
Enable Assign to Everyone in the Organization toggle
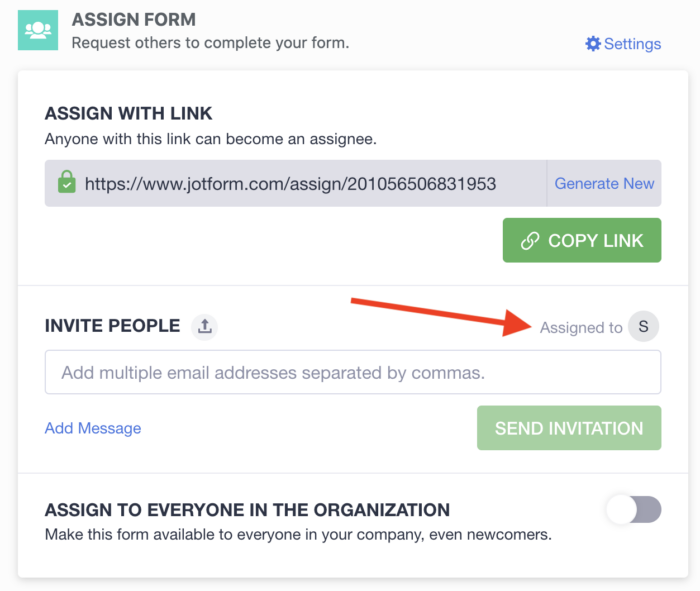[634, 510]
